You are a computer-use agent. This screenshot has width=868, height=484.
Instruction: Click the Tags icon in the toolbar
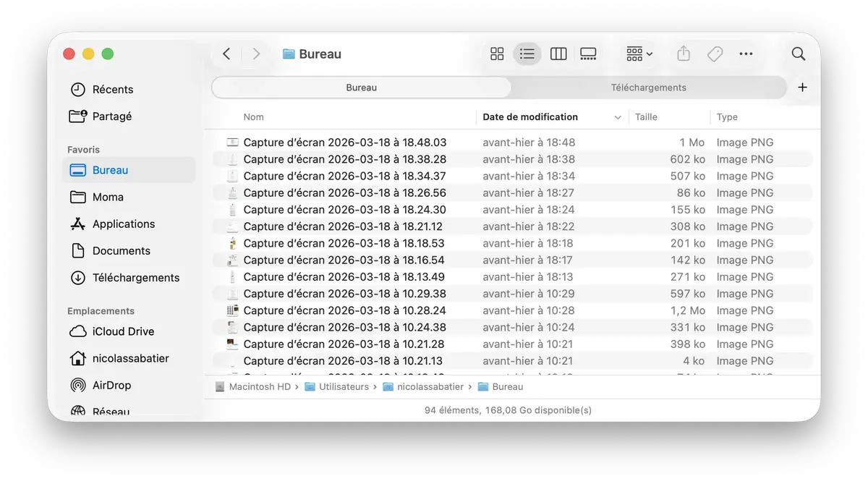click(715, 54)
